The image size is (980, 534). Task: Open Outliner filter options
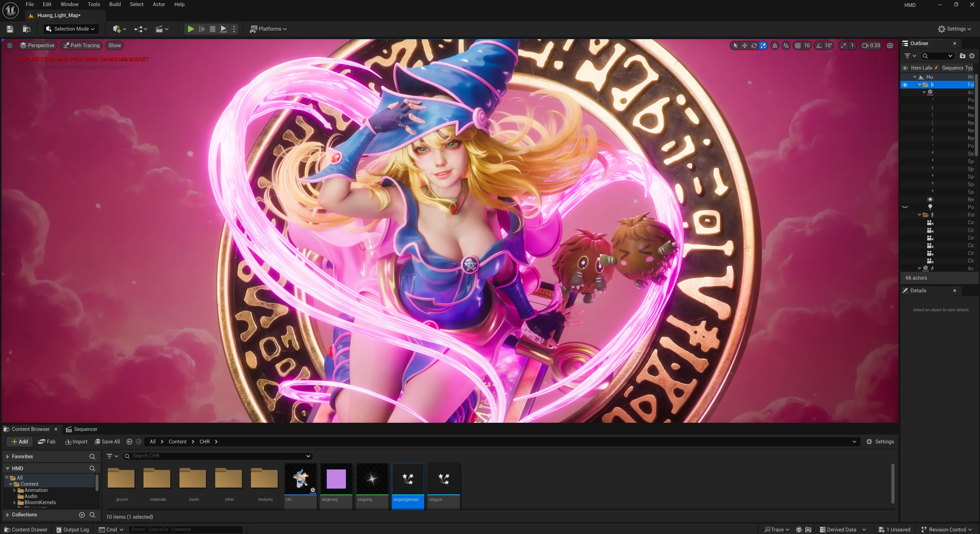pyautogui.click(x=910, y=56)
